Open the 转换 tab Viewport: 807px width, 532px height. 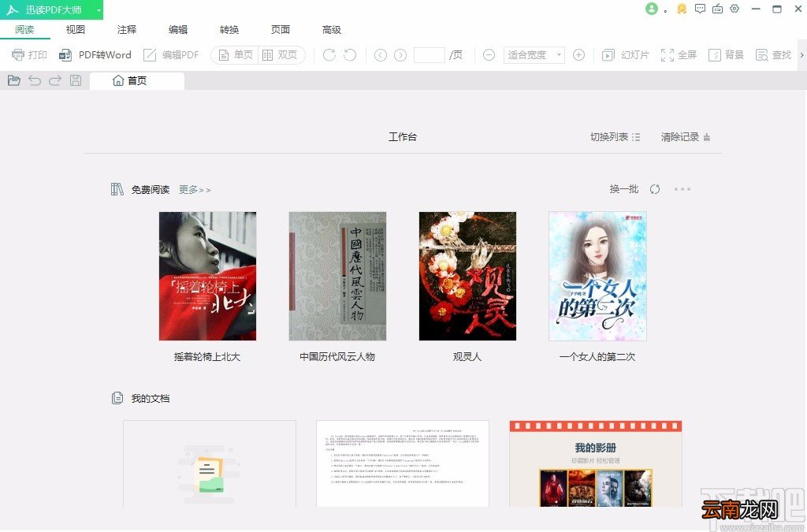[x=229, y=29]
